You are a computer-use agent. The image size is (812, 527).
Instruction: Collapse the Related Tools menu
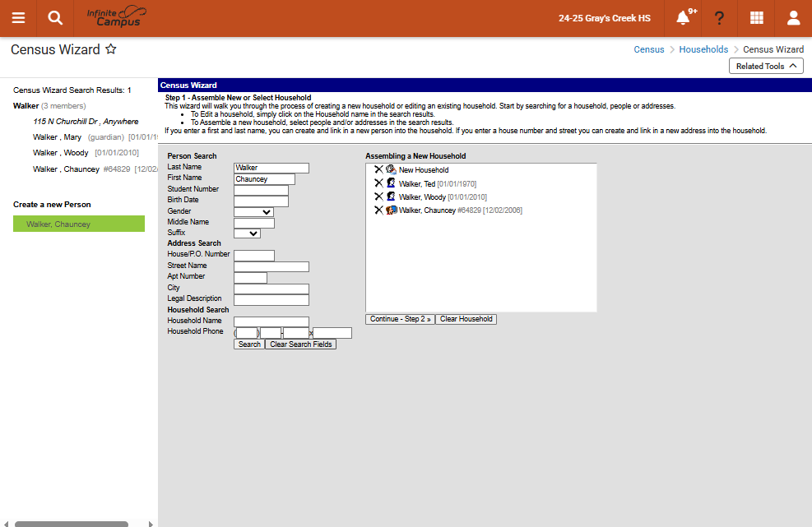point(766,67)
